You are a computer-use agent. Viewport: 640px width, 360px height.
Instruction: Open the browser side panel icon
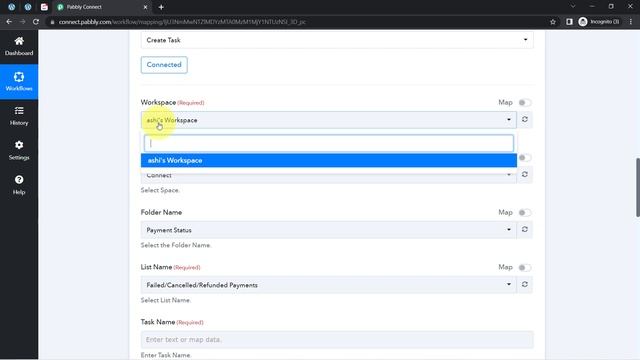point(569,22)
